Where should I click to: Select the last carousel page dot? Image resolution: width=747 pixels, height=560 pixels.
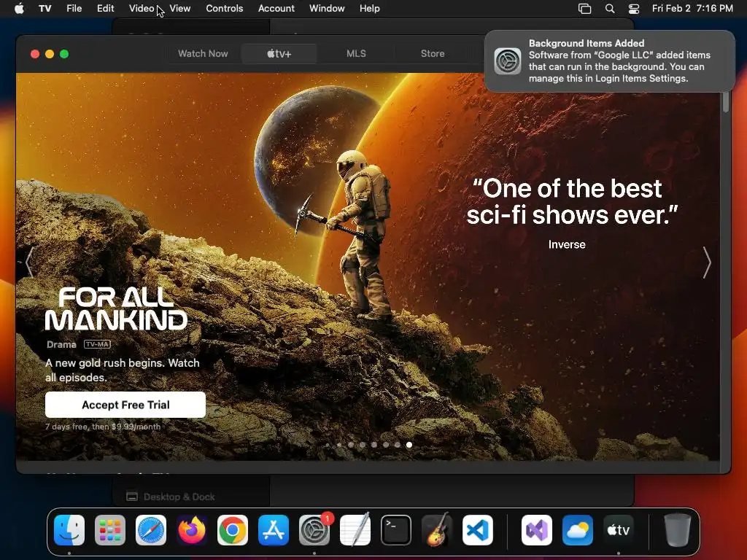(x=409, y=445)
